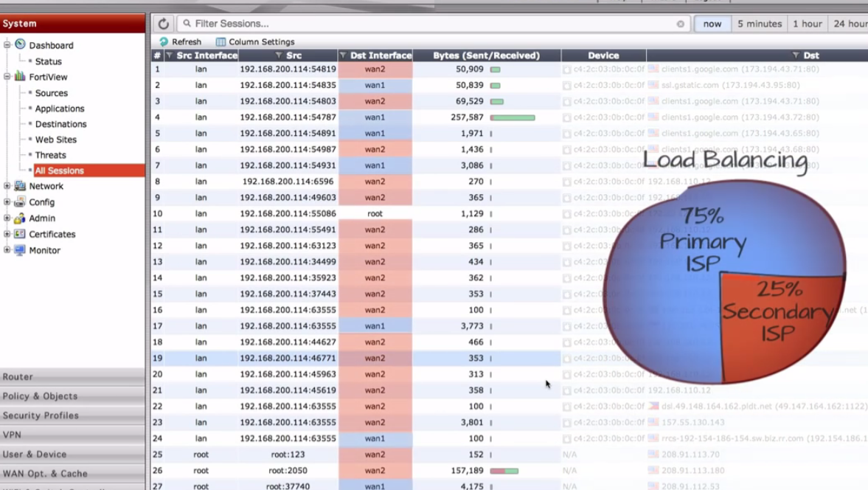This screenshot has width=868, height=490.
Task: Click the Config icon in sidebar
Action: pos(20,201)
